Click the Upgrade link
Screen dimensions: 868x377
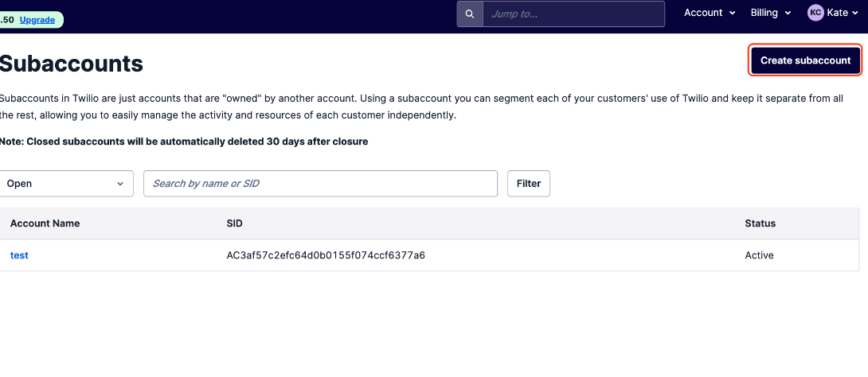[x=37, y=20]
